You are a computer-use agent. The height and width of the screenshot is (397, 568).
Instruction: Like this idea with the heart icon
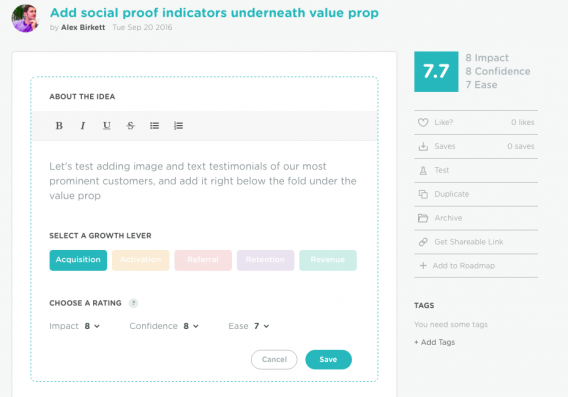(423, 122)
